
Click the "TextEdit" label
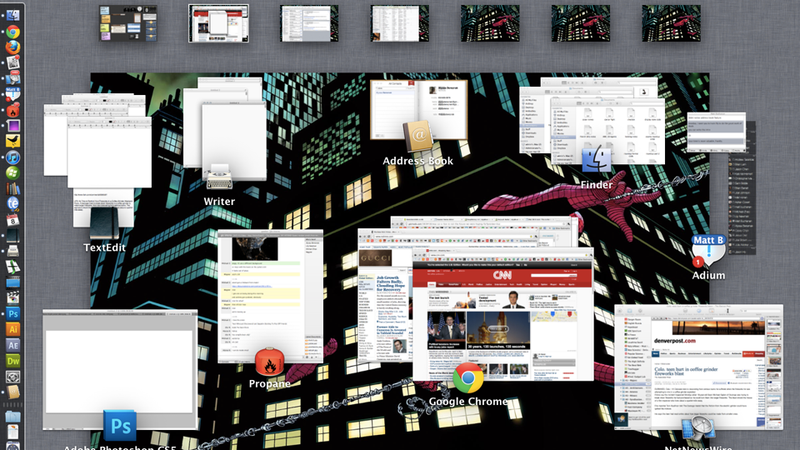(x=105, y=247)
